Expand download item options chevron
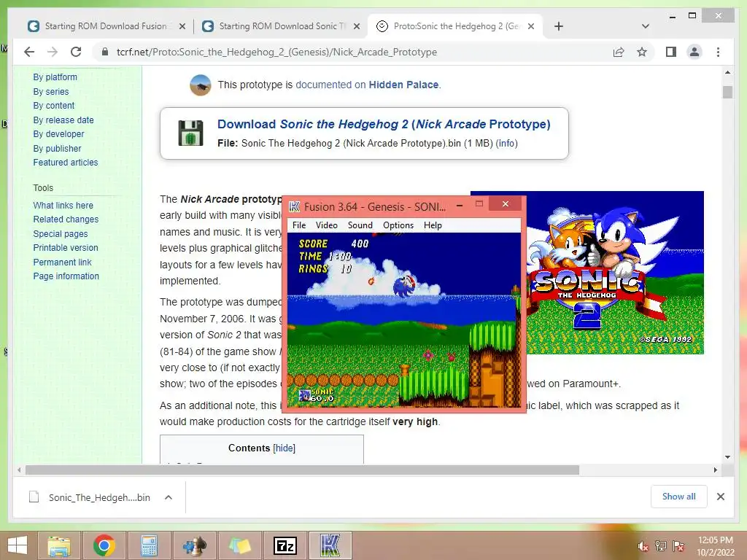 (x=169, y=497)
